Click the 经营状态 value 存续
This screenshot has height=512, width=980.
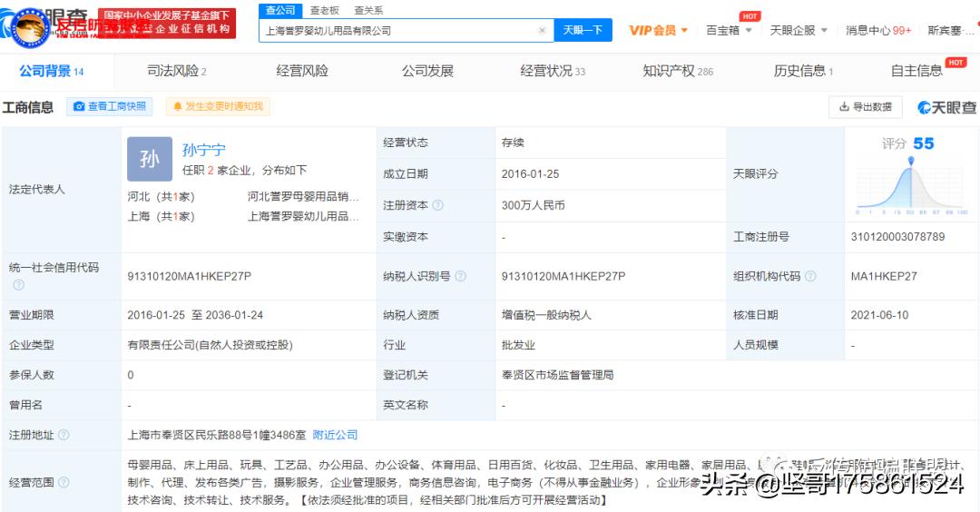(513, 143)
